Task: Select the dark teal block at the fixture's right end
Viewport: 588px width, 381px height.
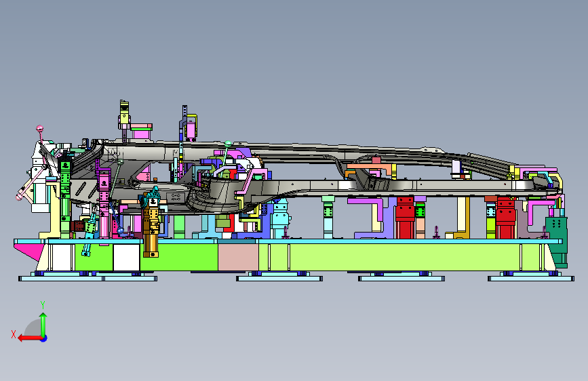Action: [557, 241]
